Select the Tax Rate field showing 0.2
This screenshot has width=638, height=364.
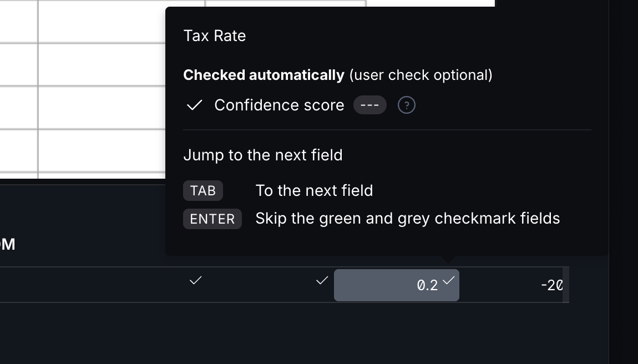click(x=396, y=285)
